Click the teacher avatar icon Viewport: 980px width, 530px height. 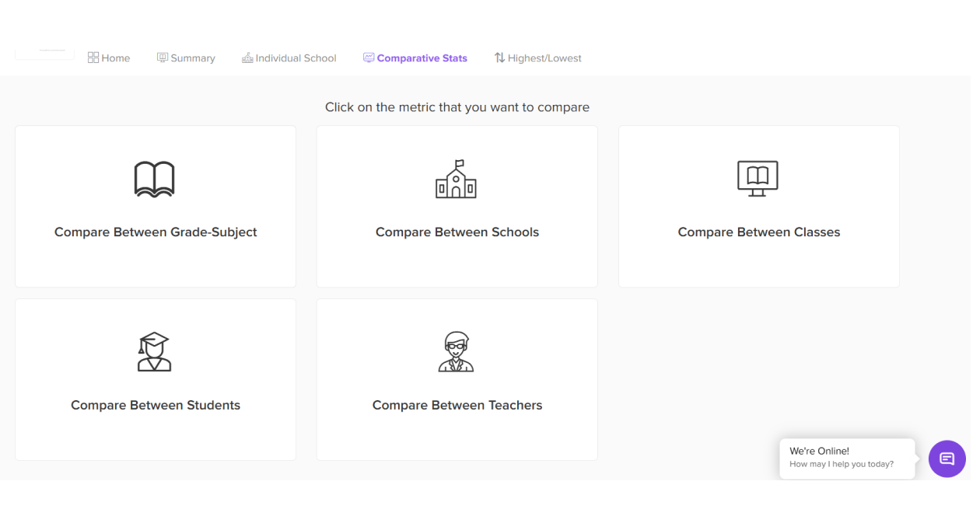[456, 352]
